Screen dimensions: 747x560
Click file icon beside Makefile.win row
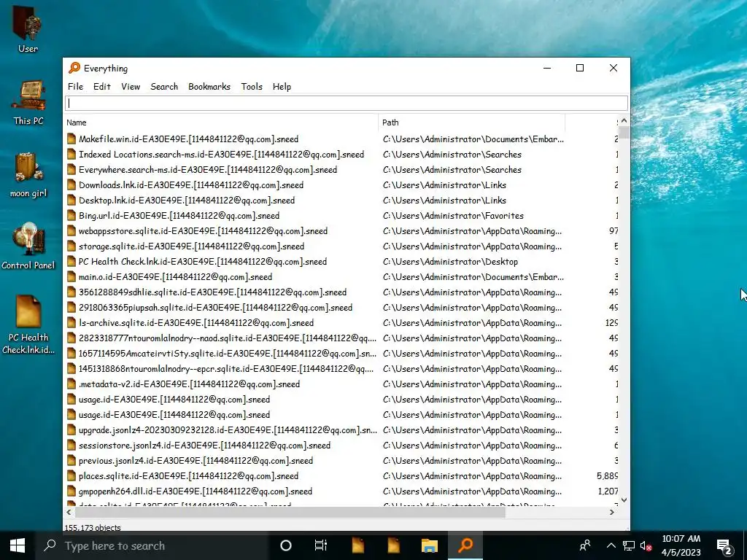[71, 139]
